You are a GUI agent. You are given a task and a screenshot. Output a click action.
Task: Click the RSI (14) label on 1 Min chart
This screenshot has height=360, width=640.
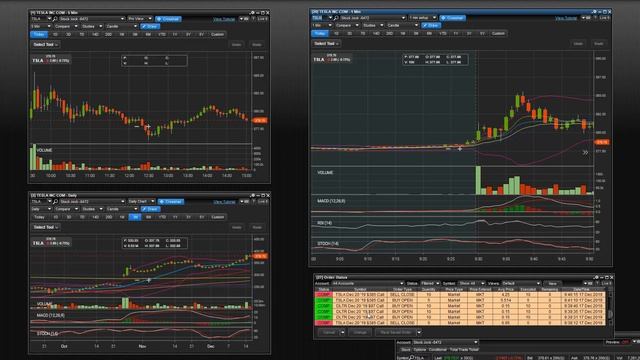click(324, 223)
